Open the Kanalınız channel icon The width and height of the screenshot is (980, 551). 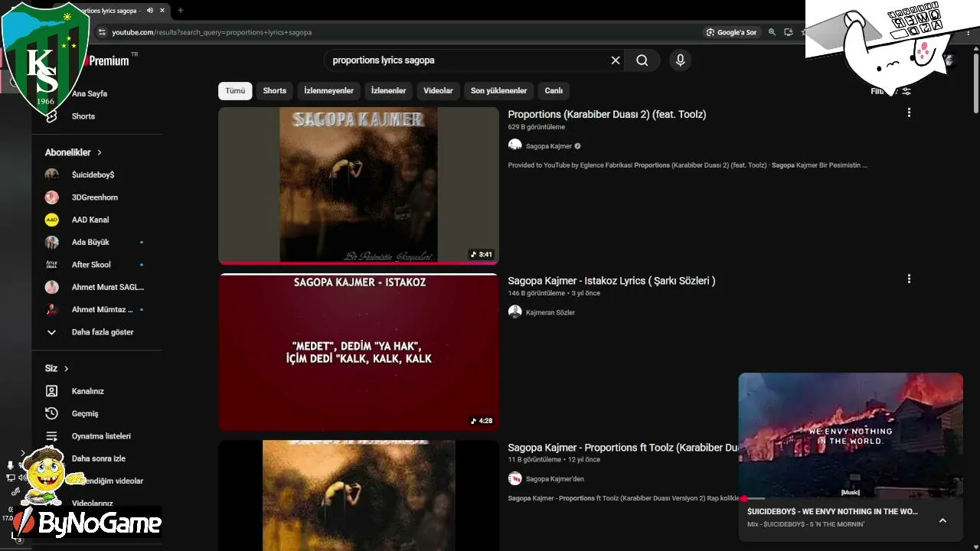click(51, 391)
